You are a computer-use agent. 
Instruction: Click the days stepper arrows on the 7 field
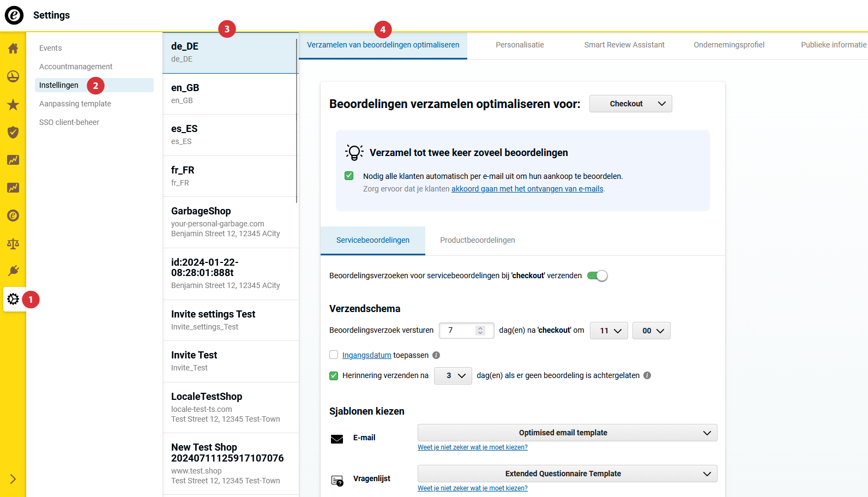[x=480, y=331]
